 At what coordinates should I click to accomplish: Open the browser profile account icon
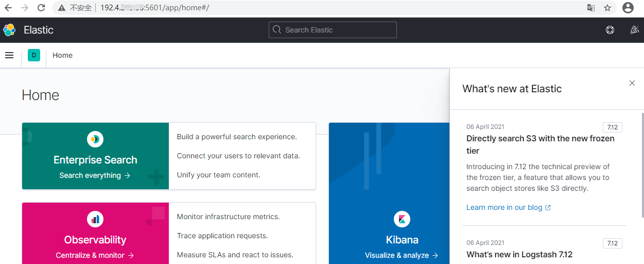[x=628, y=8]
